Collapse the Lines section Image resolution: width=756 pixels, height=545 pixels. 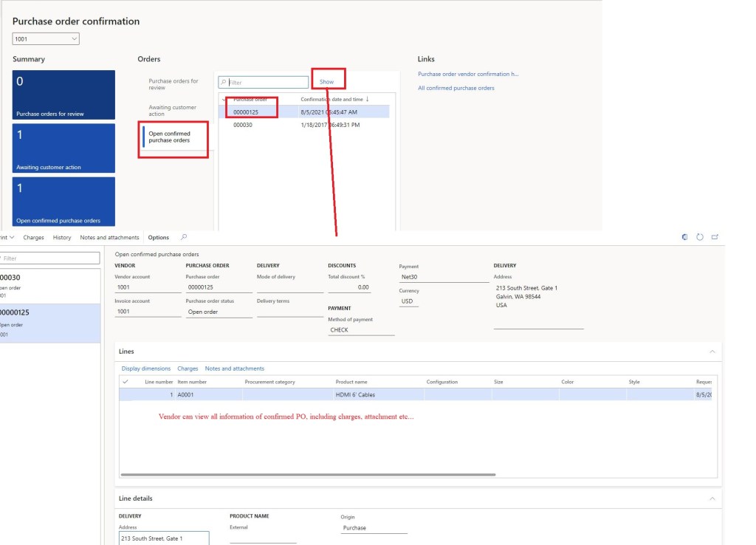coord(712,352)
